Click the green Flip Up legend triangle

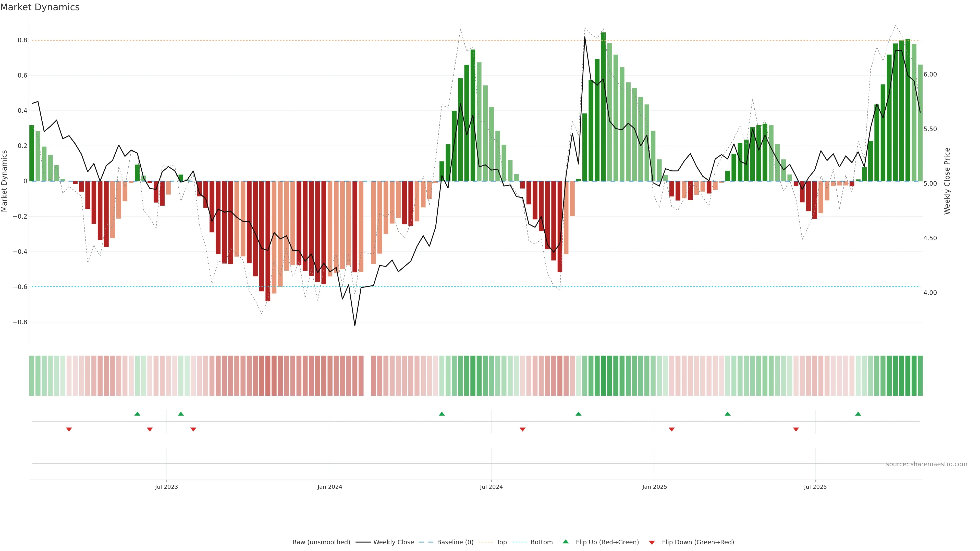point(566,542)
